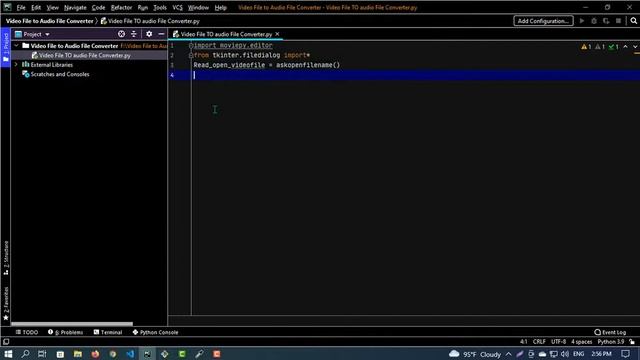The image size is (640, 360).
Task: Open File Explorer from taskbar
Action: click(78, 354)
